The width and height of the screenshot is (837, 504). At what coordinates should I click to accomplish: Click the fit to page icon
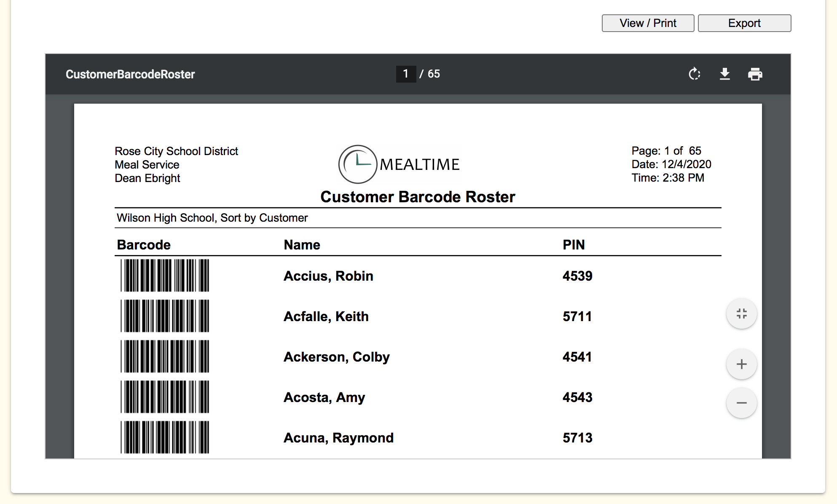[x=741, y=314]
